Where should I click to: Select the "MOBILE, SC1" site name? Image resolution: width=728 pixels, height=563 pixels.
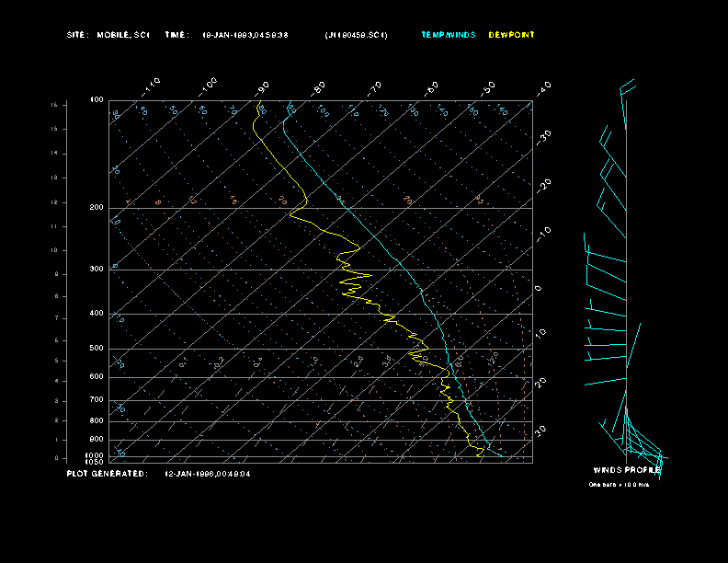(123, 35)
